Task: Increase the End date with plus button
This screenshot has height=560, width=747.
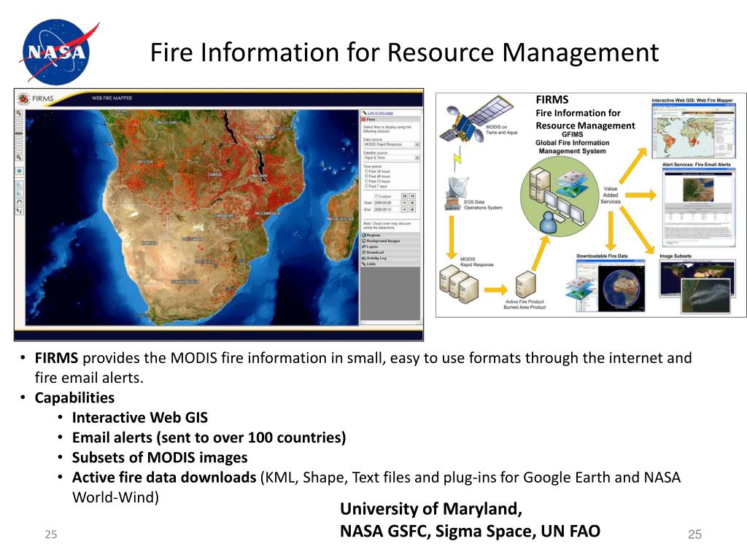Action: (413, 209)
